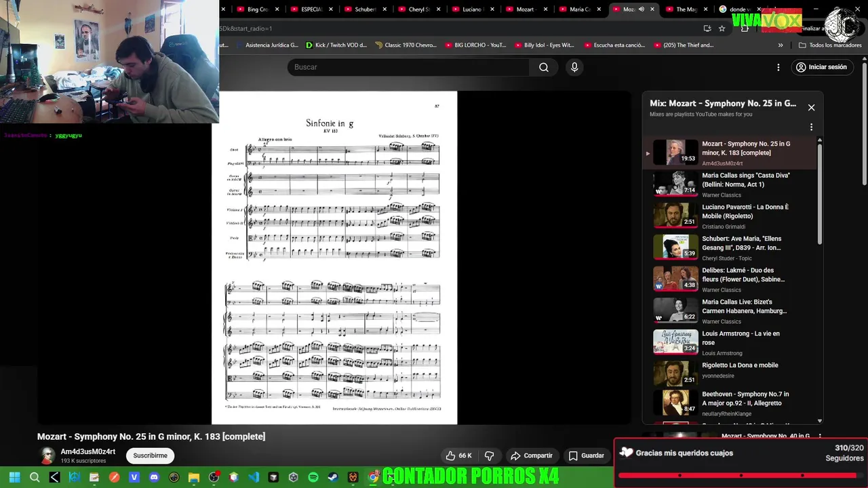The image size is (868, 488).
Task: Close the Luciano tab
Action: click(492, 9)
